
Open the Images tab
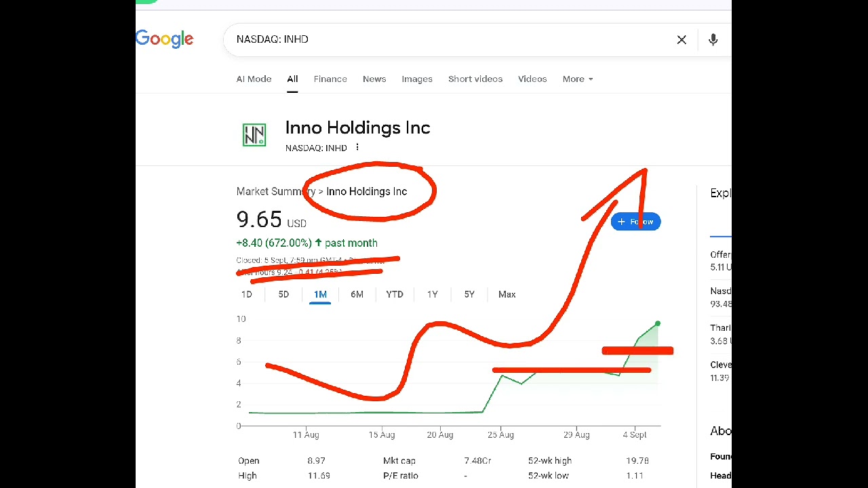tap(417, 79)
